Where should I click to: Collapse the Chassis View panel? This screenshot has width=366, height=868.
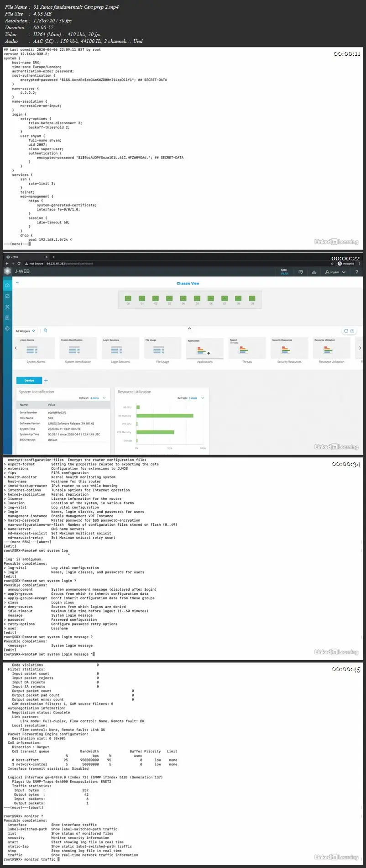point(17,283)
